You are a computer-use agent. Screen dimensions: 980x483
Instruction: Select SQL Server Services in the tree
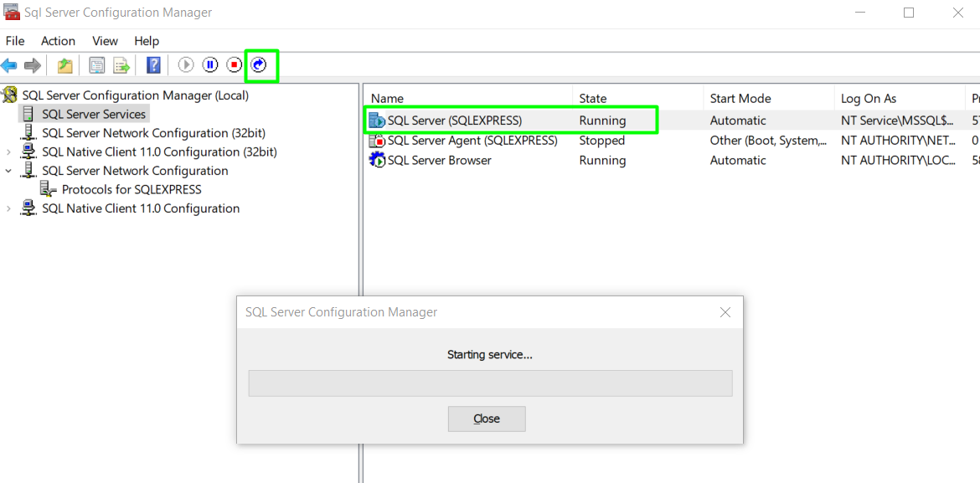click(x=94, y=115)
